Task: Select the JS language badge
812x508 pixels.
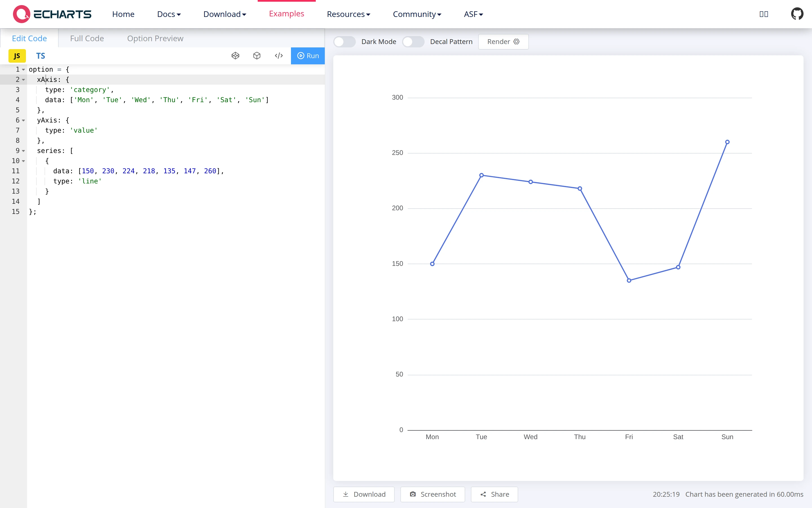Action: [x=17, y=56]
